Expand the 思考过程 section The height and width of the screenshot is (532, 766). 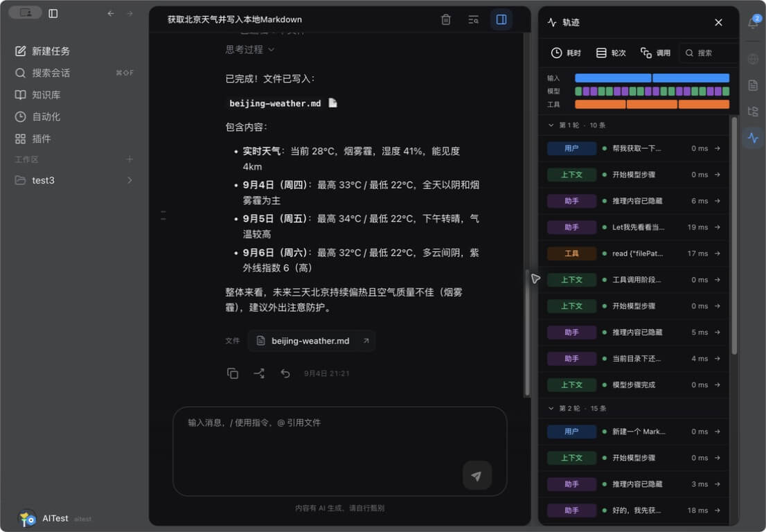tap(249, 49)
